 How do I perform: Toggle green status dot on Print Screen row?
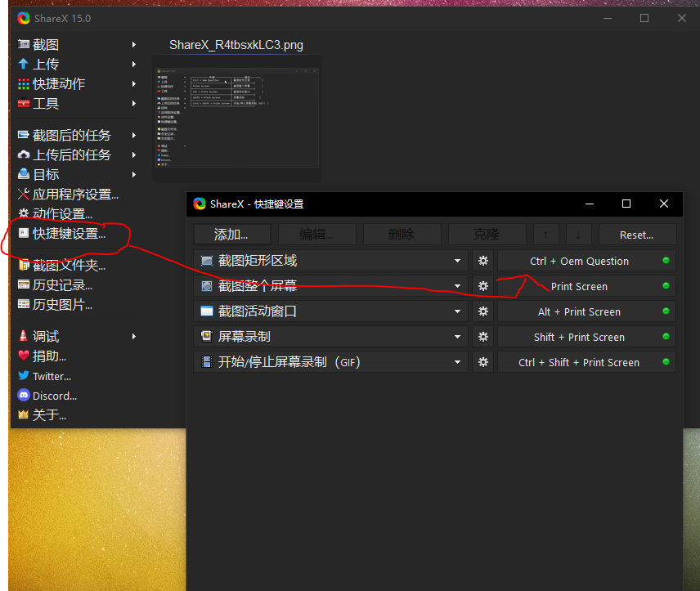[666, 286]
